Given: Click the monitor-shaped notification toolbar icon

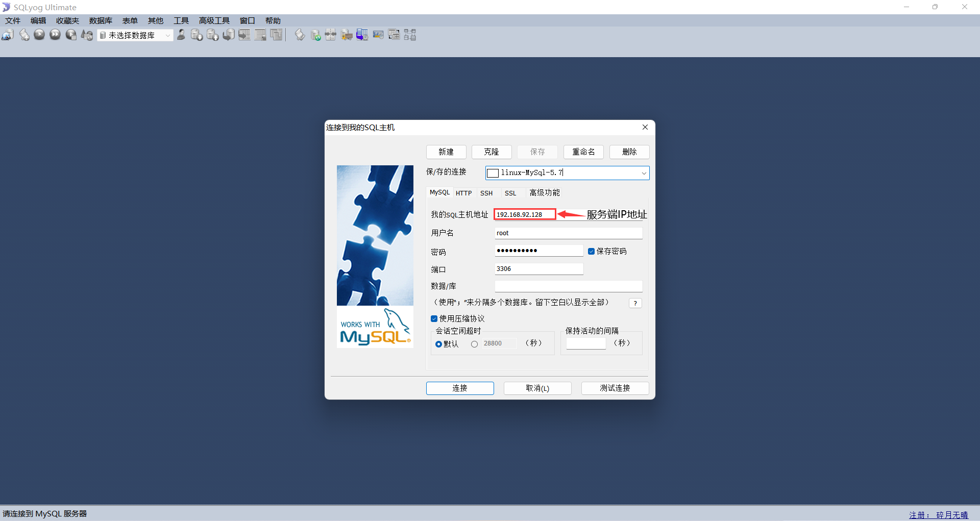Looking at the screenshot, I should (378, 35).
